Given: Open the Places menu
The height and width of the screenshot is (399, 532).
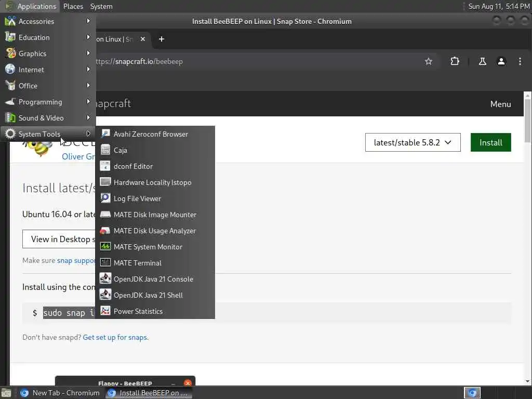Looking at the screenshot, I should pyautogui.click(x=73, y=6).
